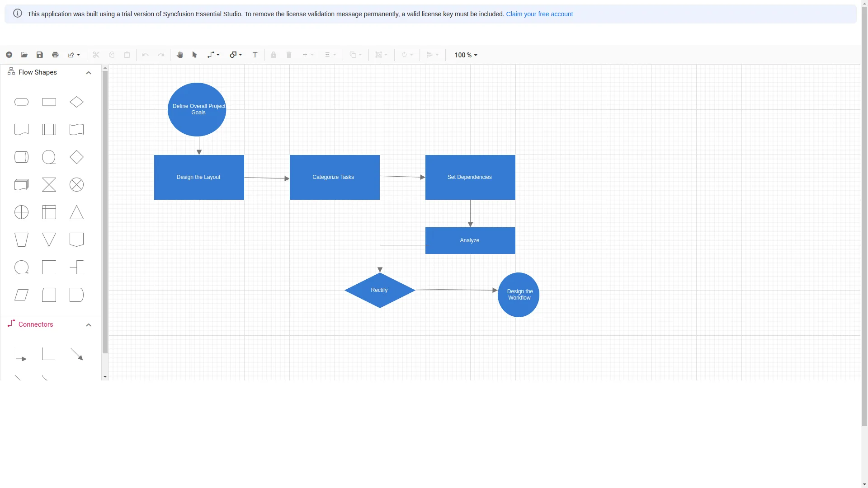Click the Claim your free account link
Screen dimensions: 868x488
pyautogui.click(x=539, y=14)
